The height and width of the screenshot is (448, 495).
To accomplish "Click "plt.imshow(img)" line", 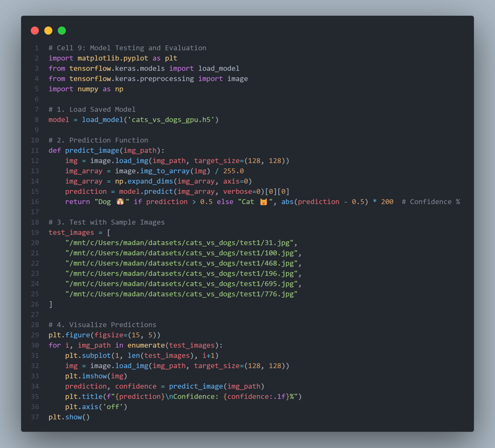I will point(96,376).
